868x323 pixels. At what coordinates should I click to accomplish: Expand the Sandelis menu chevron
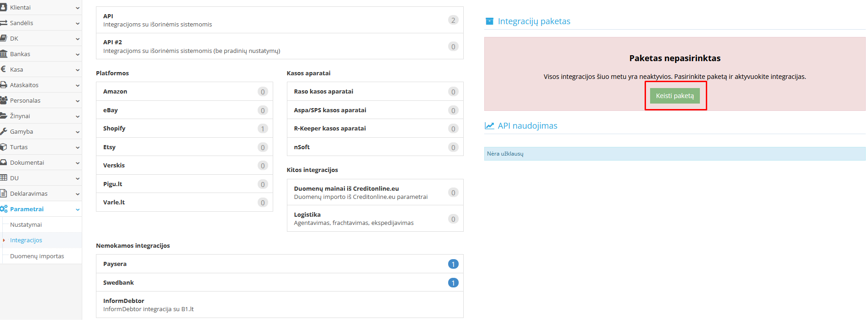tap(77, 23)
